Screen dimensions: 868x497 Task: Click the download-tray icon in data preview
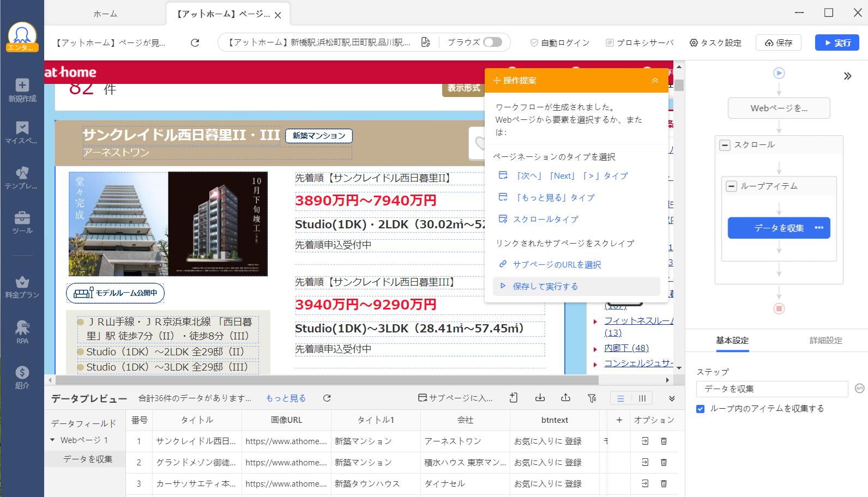click(x=540, y=398)
